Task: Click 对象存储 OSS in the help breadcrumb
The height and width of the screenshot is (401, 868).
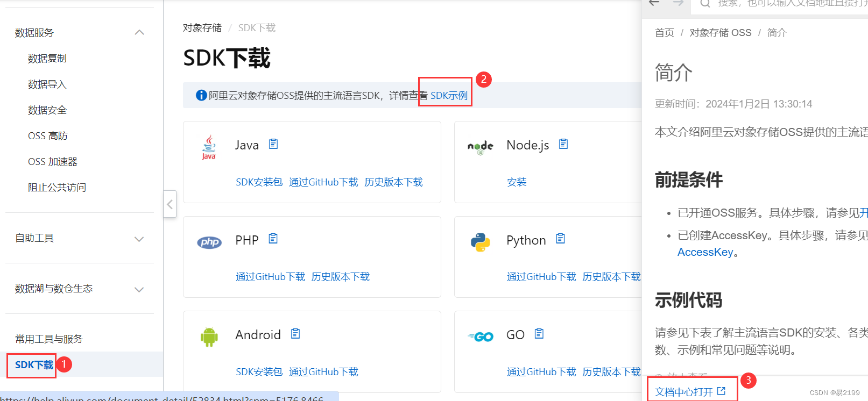Action: coord(721,33)
